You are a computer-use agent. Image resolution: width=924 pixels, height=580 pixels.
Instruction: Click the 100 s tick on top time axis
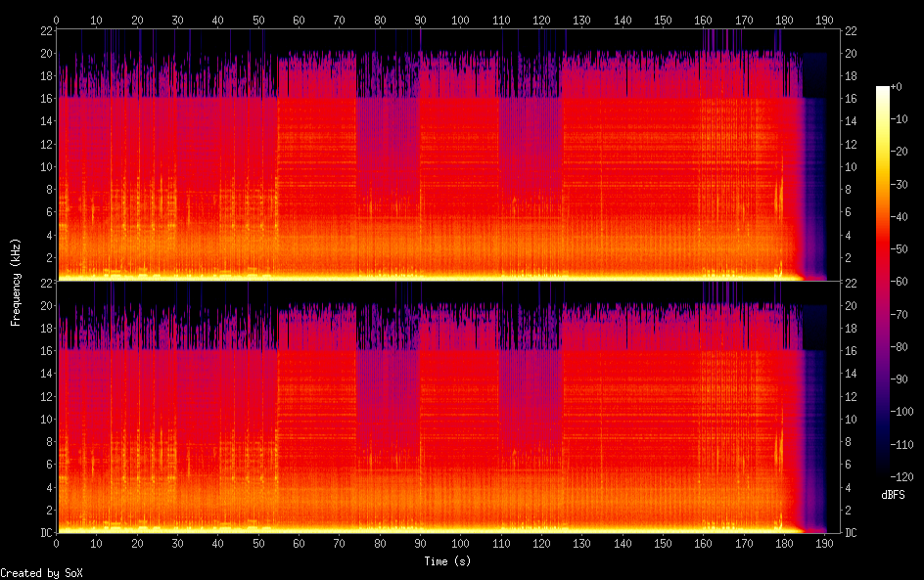[460, 20]
